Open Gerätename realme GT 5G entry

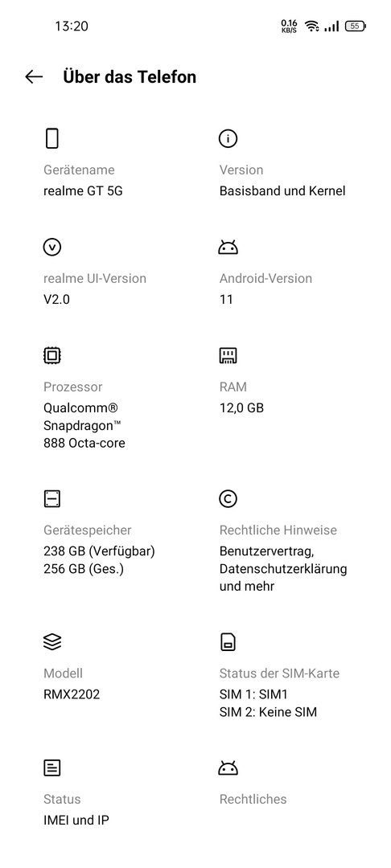click(x=111, y=163)
